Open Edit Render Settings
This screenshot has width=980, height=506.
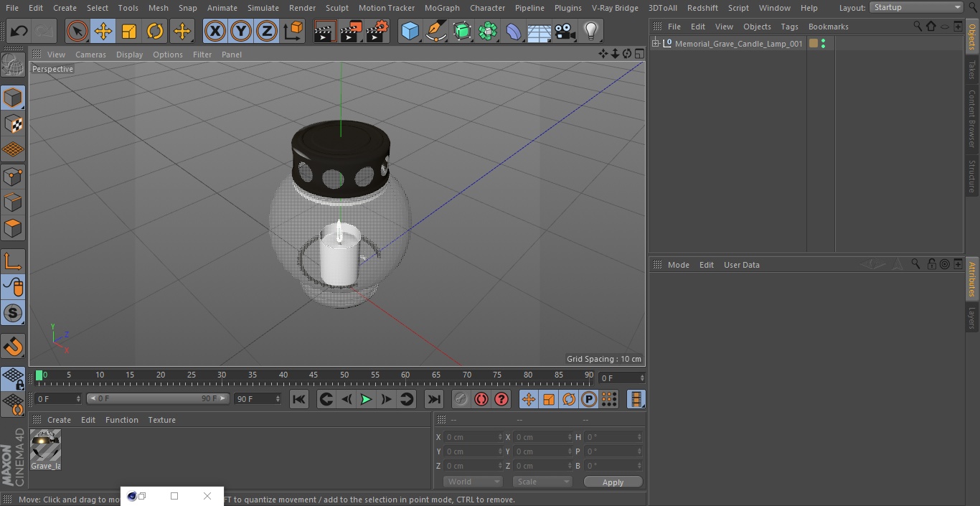pos(377,31)
